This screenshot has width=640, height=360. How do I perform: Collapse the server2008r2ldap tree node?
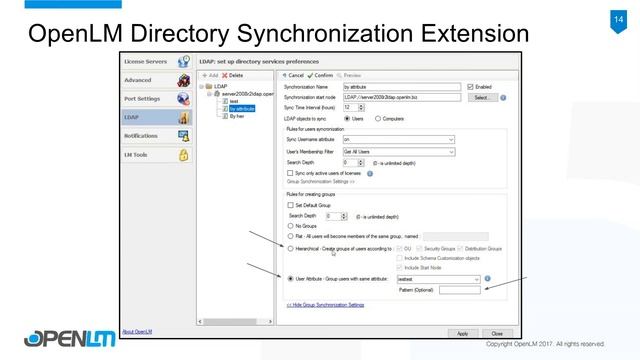tap(209, 94)
